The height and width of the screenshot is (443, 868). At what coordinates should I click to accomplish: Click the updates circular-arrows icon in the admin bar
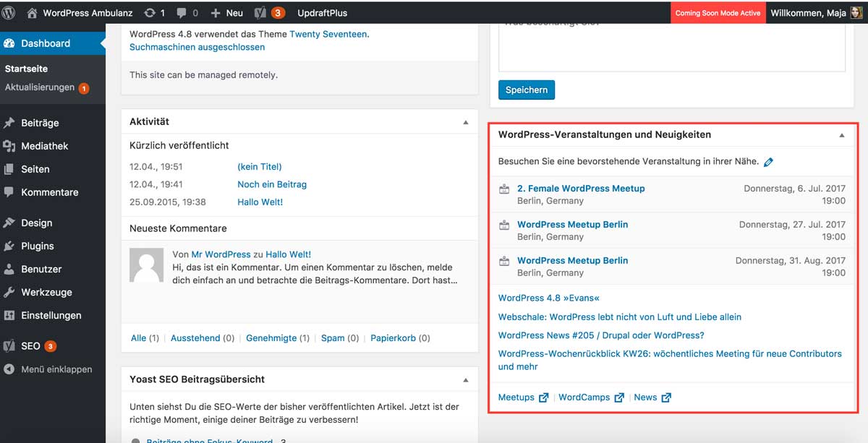149,13
